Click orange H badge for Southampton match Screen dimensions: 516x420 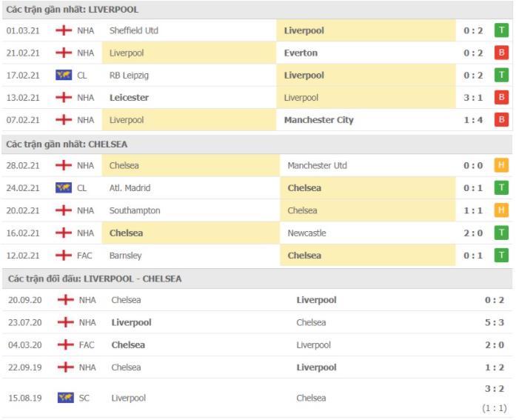click(501, 210)
